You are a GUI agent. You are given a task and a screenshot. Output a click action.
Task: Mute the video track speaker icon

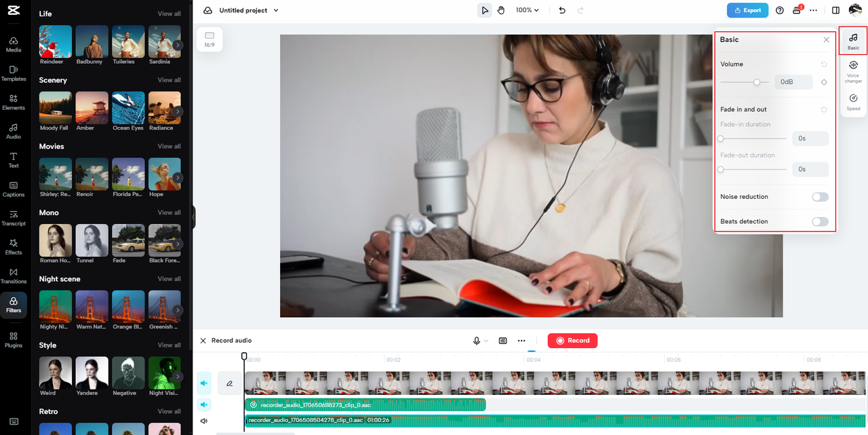(x=204, y=383)
